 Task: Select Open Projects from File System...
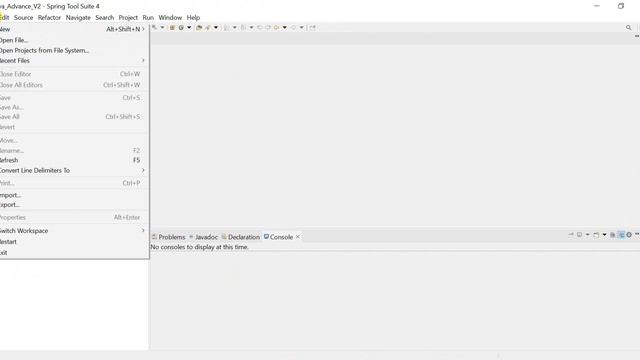point(73,50)
